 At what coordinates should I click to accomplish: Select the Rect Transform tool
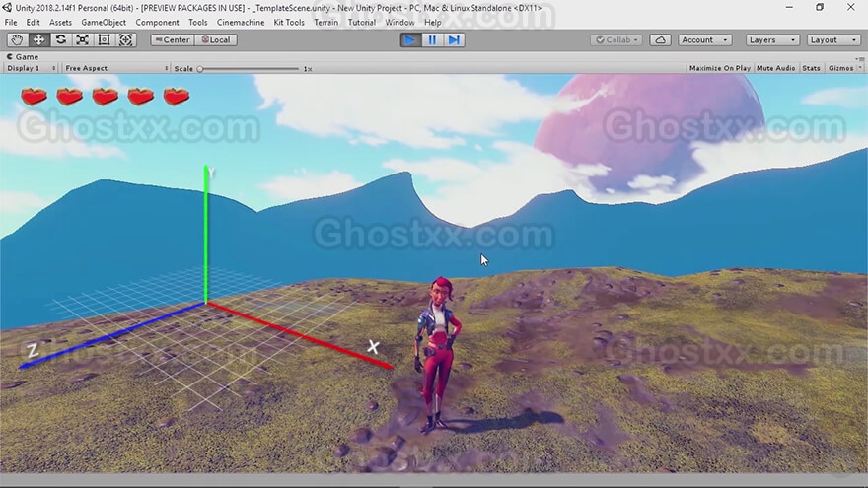click(x=104, y=39)
